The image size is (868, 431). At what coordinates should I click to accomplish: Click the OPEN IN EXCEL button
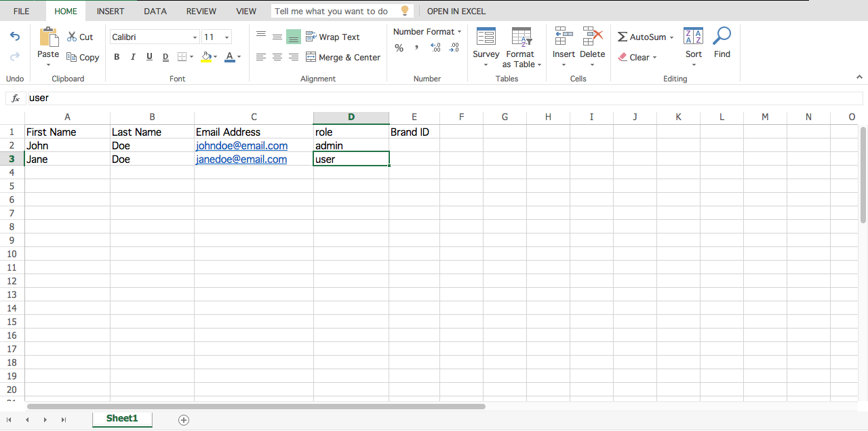pyautogui.click(x=456, y=11)
